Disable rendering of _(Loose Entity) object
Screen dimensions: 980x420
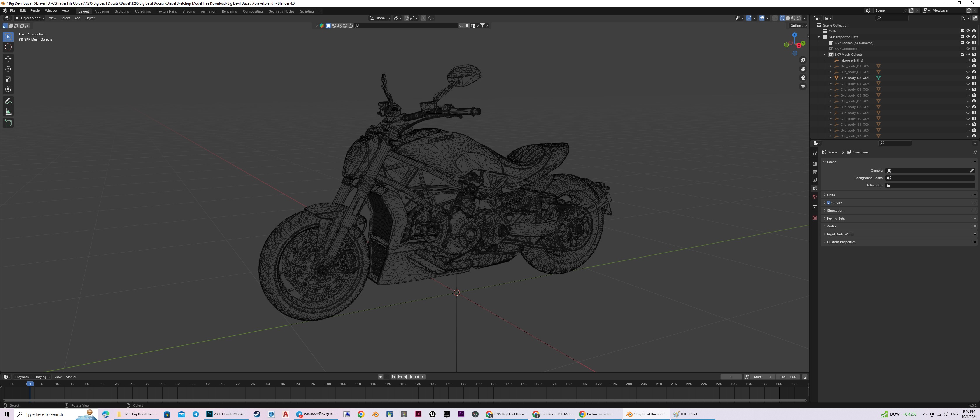[x=974, y=60]
